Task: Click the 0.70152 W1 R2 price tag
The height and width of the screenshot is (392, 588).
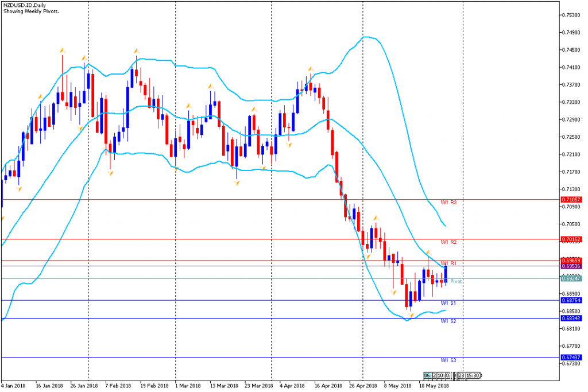Action: 571,239
